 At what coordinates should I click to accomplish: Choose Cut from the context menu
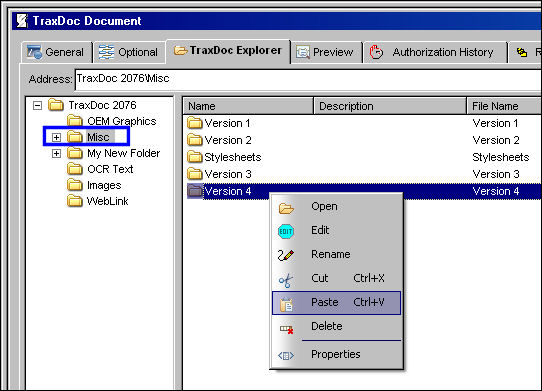[x=336, y=279]
